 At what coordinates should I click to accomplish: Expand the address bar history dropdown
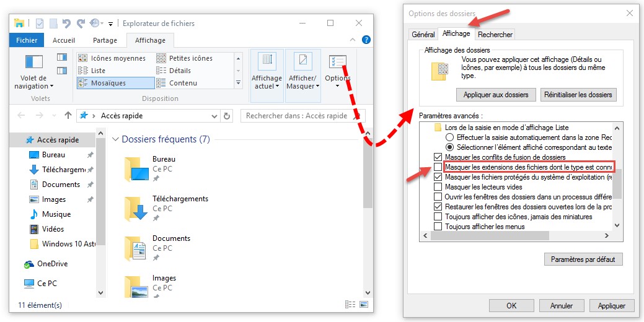(x=214, y=116)
